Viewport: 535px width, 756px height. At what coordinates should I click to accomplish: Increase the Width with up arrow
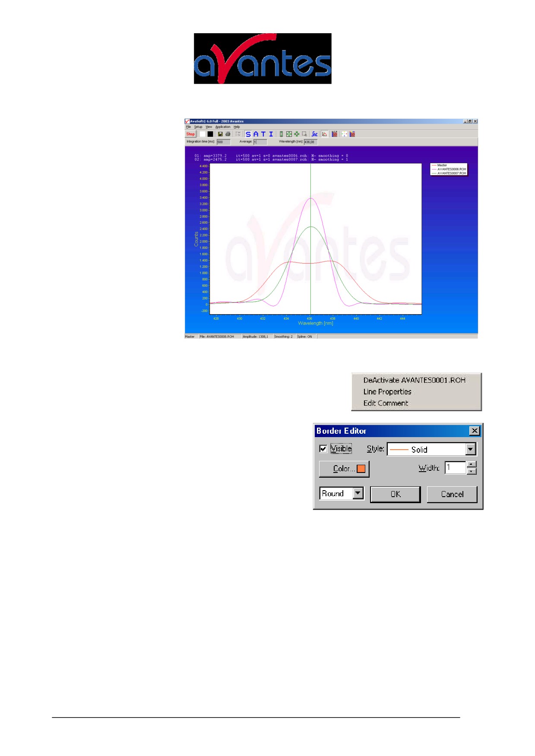pyautogui.click(x=472, y=464)
